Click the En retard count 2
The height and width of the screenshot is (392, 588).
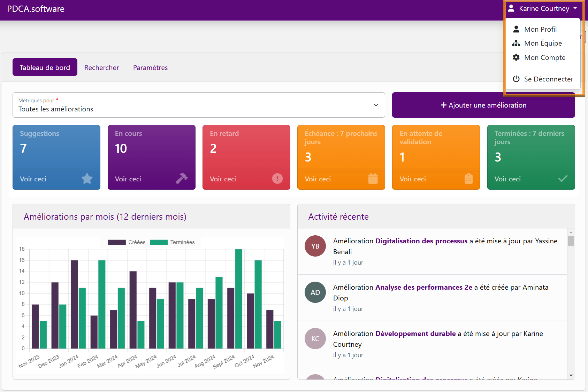[x=213, y=149]
